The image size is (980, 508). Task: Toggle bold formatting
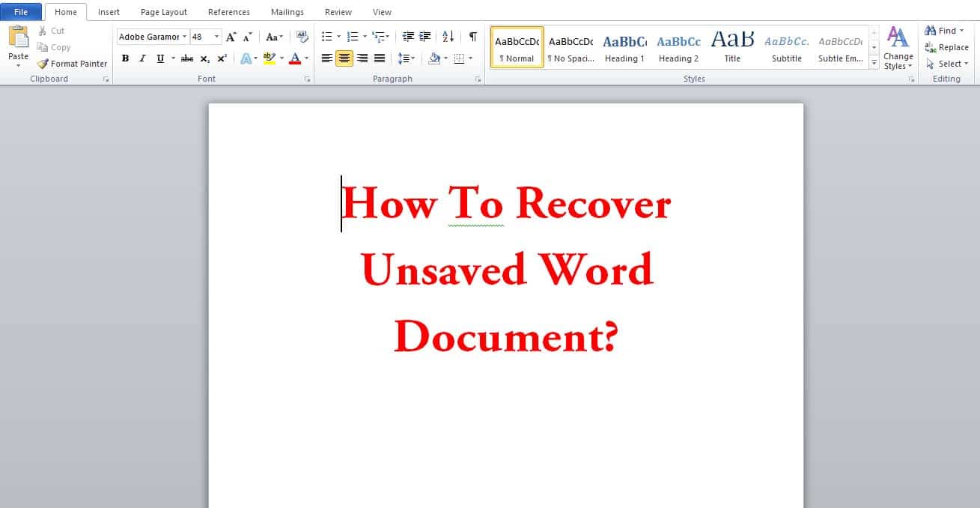tap(125, 58)
